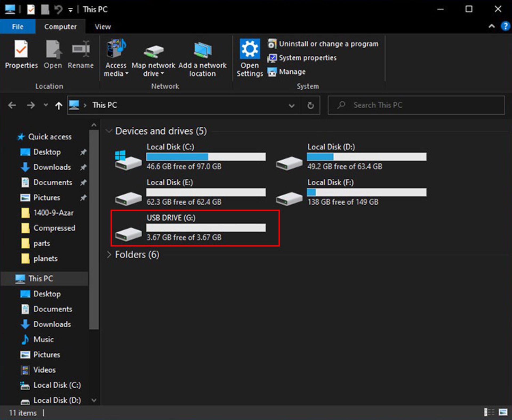
Task: Go up one folder level arrow
Action: tap(59, 105)
